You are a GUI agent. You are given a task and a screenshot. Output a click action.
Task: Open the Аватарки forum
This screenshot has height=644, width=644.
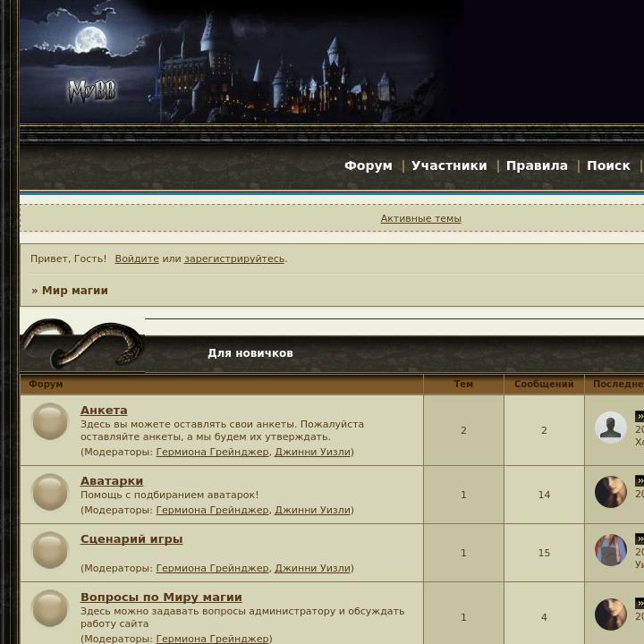112,481
